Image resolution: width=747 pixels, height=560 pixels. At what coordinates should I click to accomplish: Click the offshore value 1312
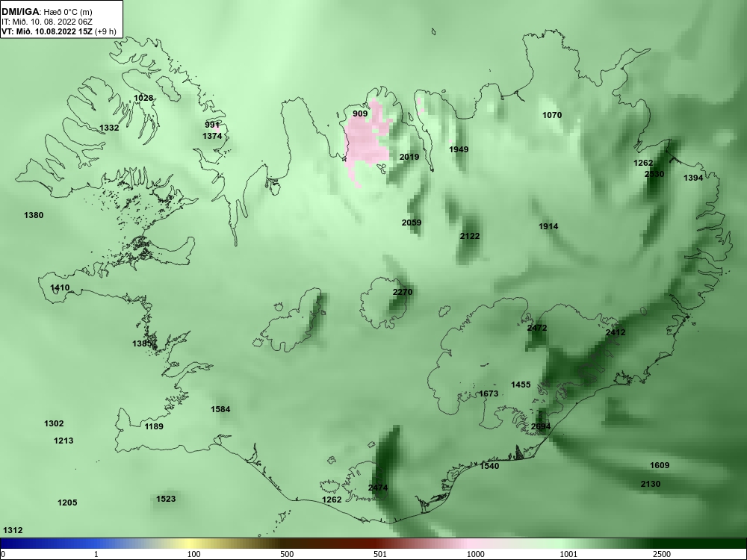[x=13, y=530]
